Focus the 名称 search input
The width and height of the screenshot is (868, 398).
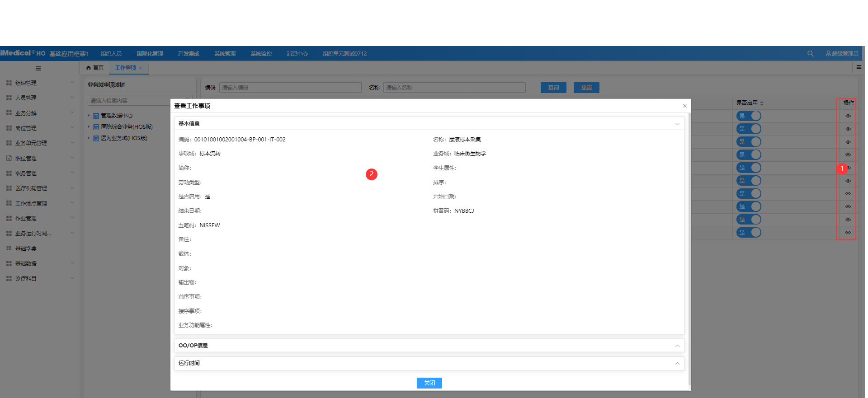tap(454, 87)
